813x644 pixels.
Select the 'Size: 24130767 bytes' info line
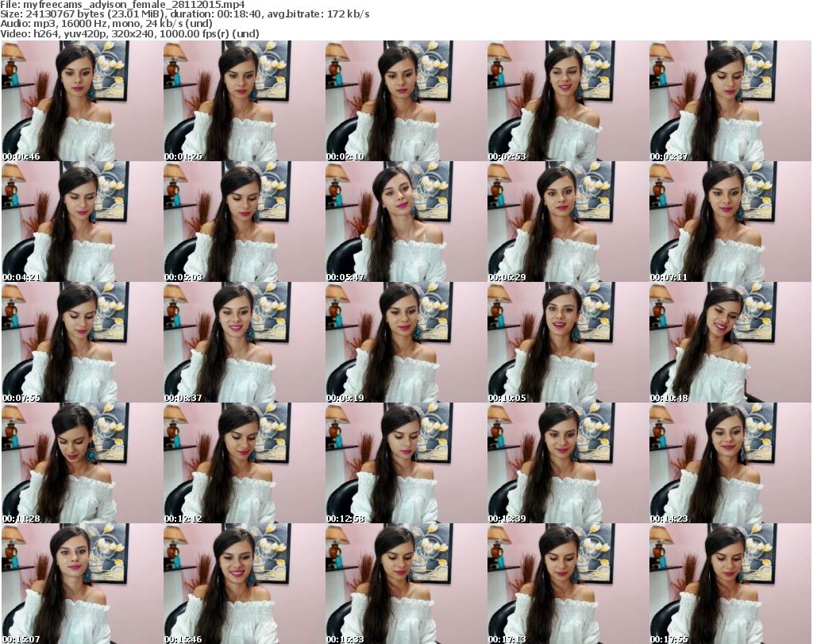coord(184,14)
